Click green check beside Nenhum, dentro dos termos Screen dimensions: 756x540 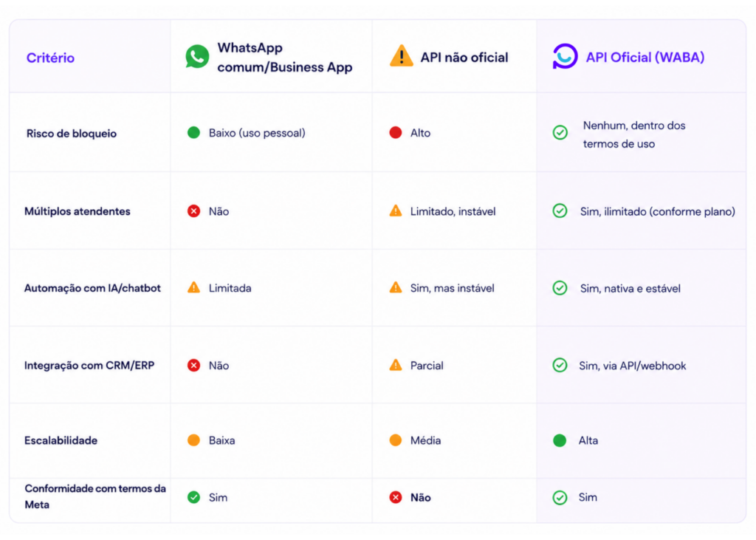[x=560, y=133]
